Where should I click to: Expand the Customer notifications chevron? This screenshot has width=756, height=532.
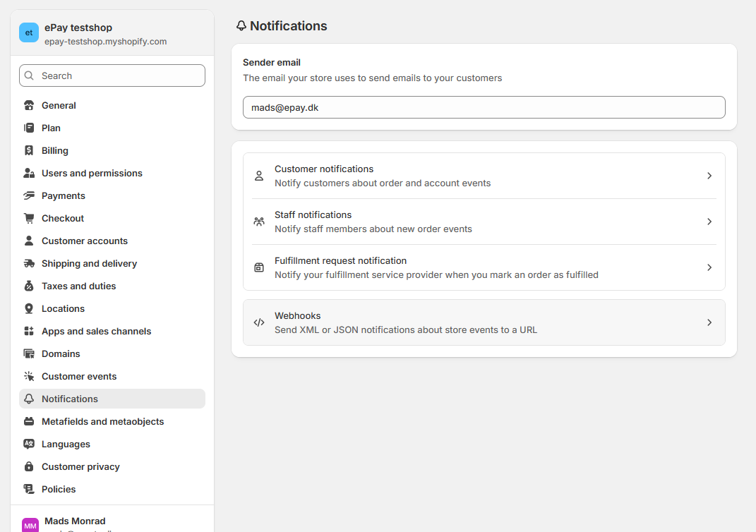coord(709,176)
